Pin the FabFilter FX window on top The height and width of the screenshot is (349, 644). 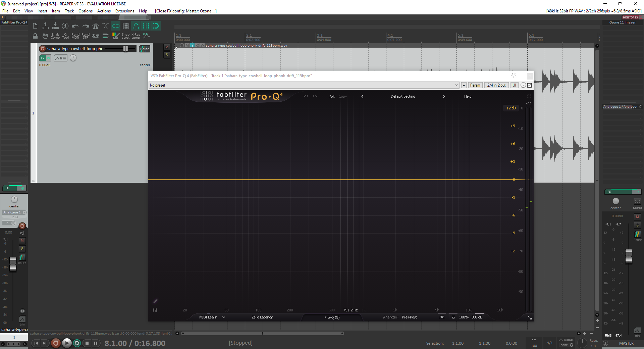pyautogui.click(x=514, y=76)
